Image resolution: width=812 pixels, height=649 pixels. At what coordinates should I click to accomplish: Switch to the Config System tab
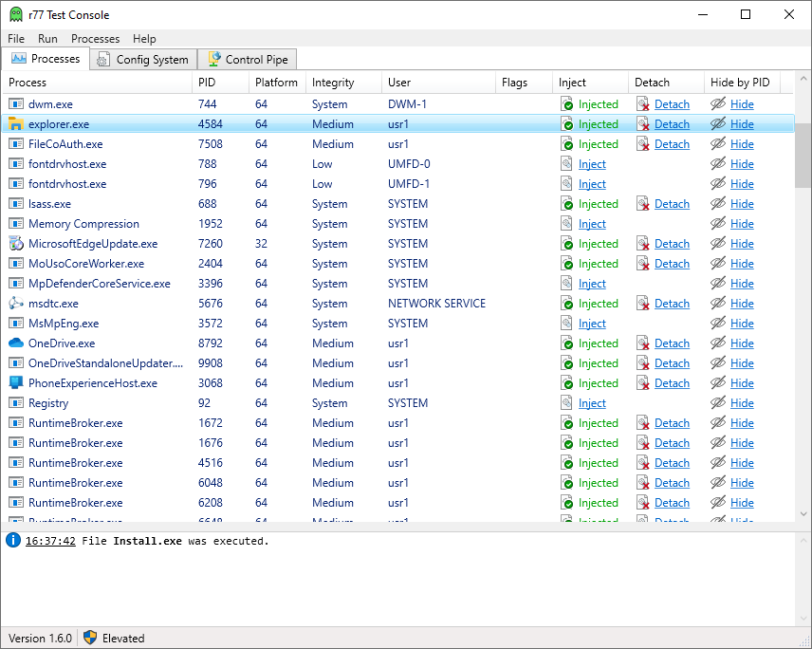[x=143, y=60]
